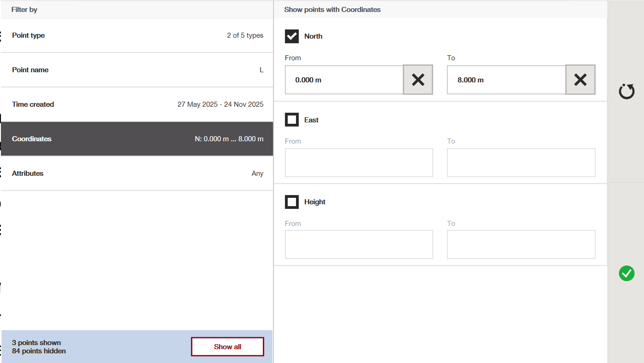Select the Time created filter row
This screenshot has height=363, width=644.
(x=137, y=104)
